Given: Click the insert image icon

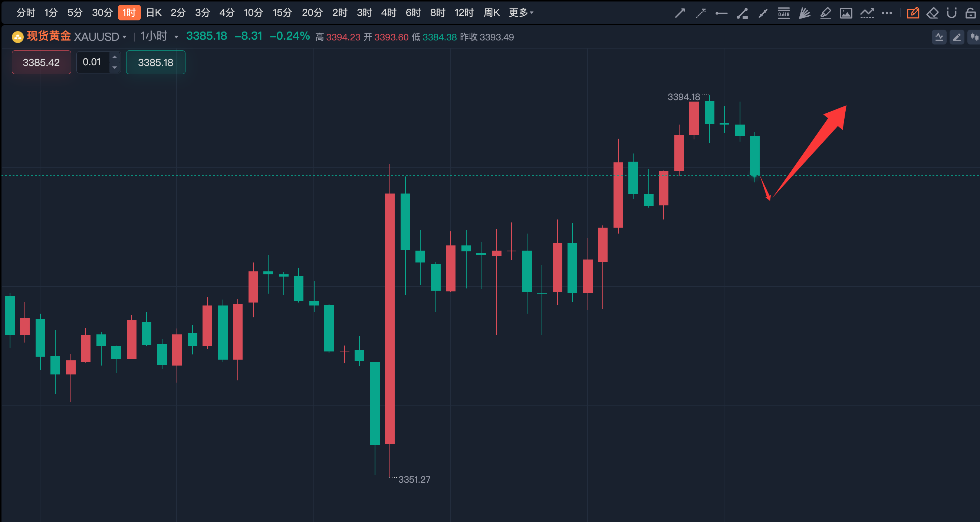Looking at the screenshot, I should pyautogui.click(x=846, y=13).
